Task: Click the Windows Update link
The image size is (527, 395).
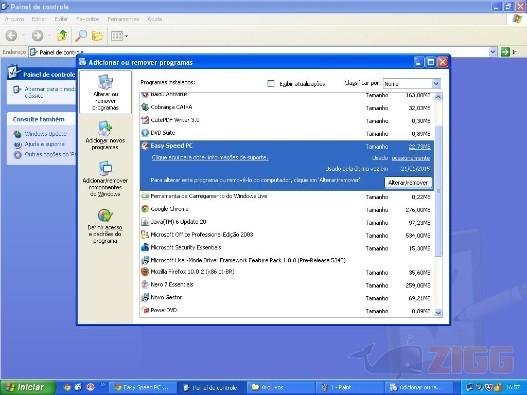Action: pyautogui.click(x=45, y=134)
